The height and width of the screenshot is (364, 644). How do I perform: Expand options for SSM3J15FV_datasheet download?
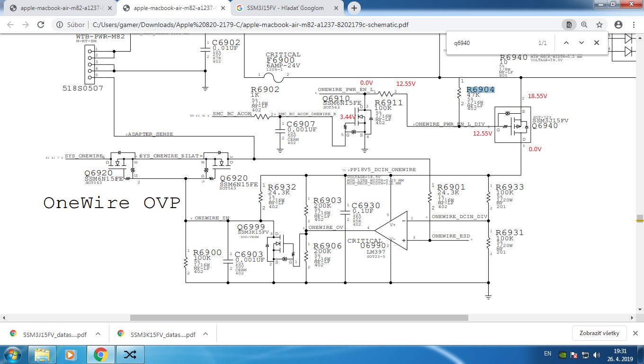[98, 334]
